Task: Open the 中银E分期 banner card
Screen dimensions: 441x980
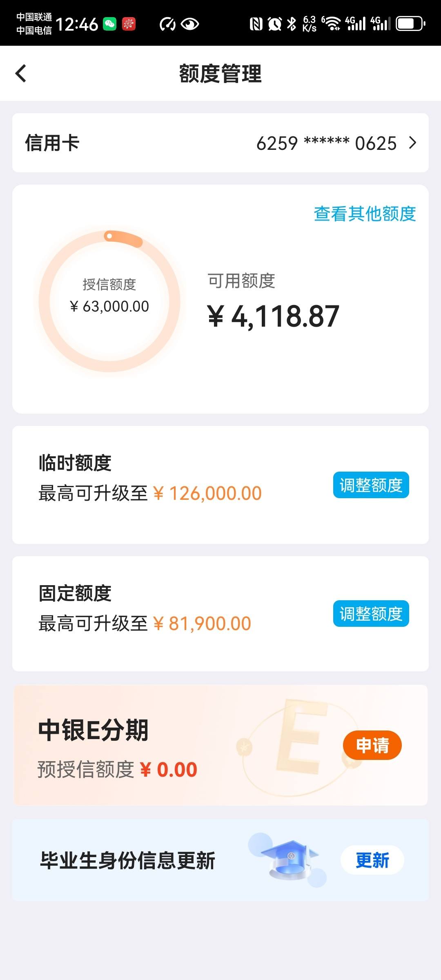Action: coord(220,745)
